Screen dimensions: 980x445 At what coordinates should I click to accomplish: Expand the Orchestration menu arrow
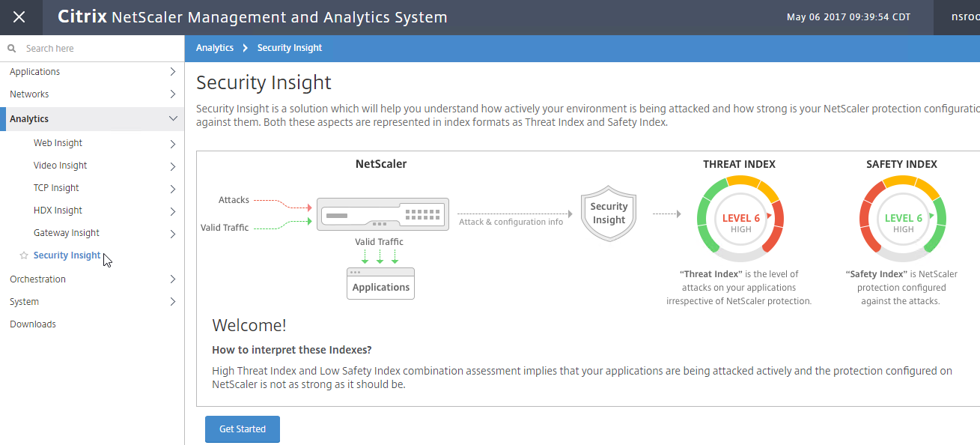pyautogui.click(x=173, y=279)
